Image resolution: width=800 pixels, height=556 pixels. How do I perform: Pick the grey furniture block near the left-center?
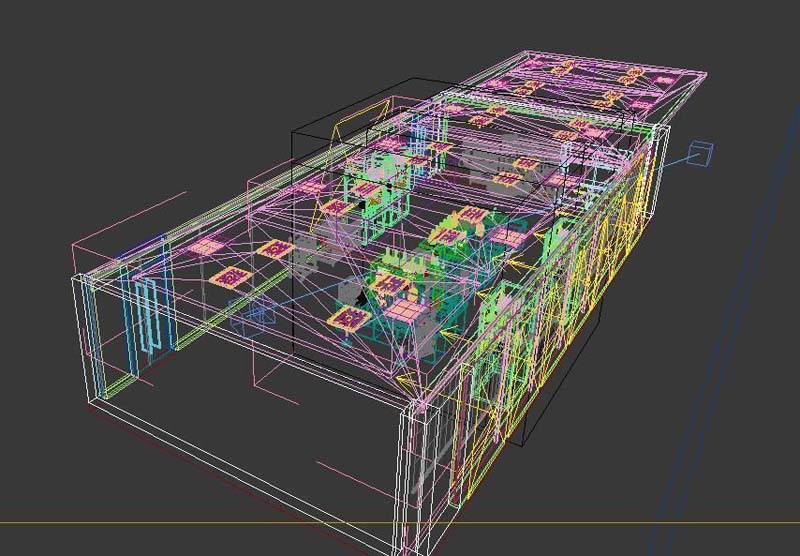coord(305,260)
